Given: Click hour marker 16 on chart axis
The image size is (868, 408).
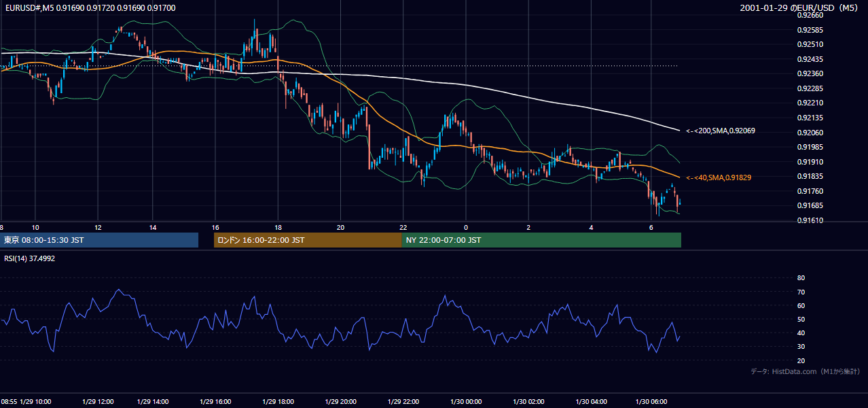Looking at the screenshot, I should (x=215, y=227).
